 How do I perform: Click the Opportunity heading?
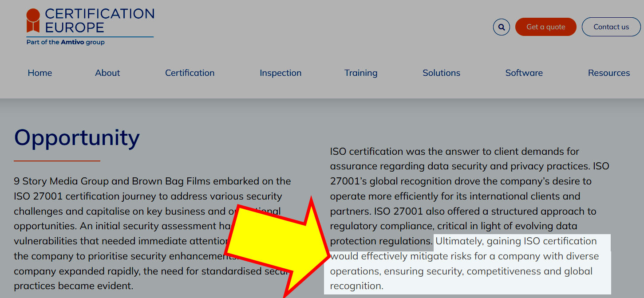[77, 138]
